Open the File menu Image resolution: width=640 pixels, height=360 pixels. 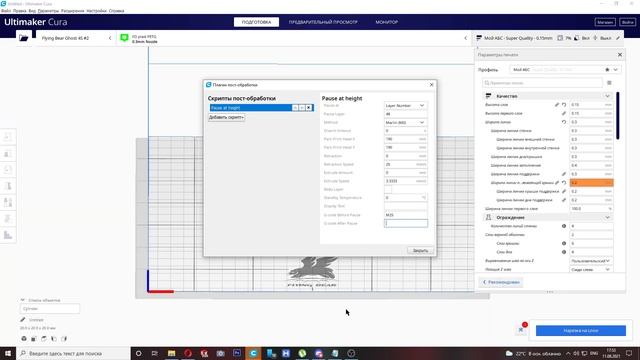click(6, 11)
